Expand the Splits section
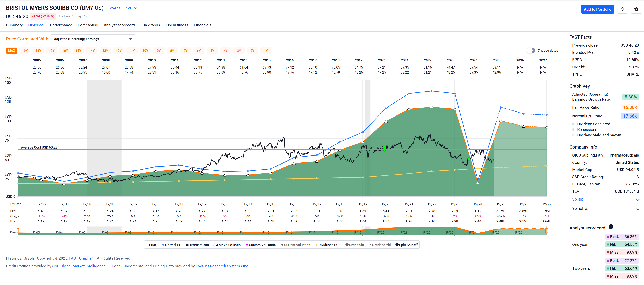This screenshot has width=644, height=285. 637,200
